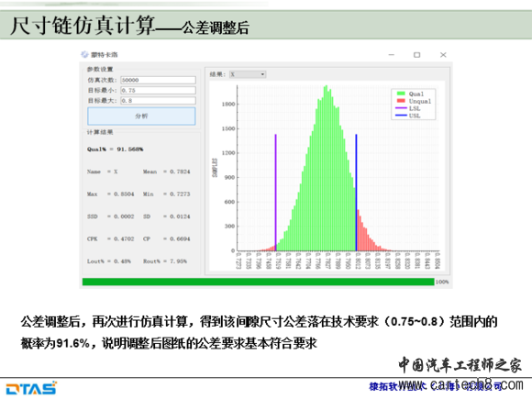The height and width of the screenshot is (399, 532).
Task: Click the target maximum field 0.8
Action: (x=158, y=100)
